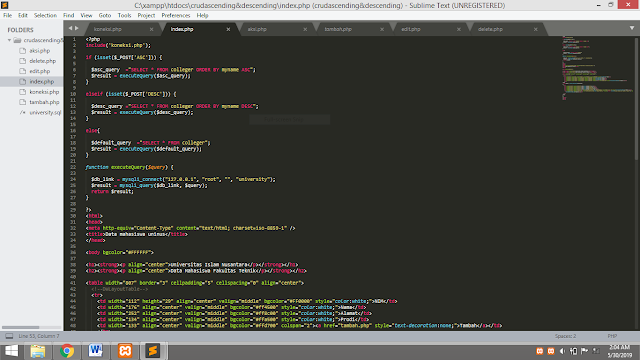Viewport: 640px width, 360px height.
Task: Toggle the sidebar panel switcher icon
Action: [x=9, y=336]
